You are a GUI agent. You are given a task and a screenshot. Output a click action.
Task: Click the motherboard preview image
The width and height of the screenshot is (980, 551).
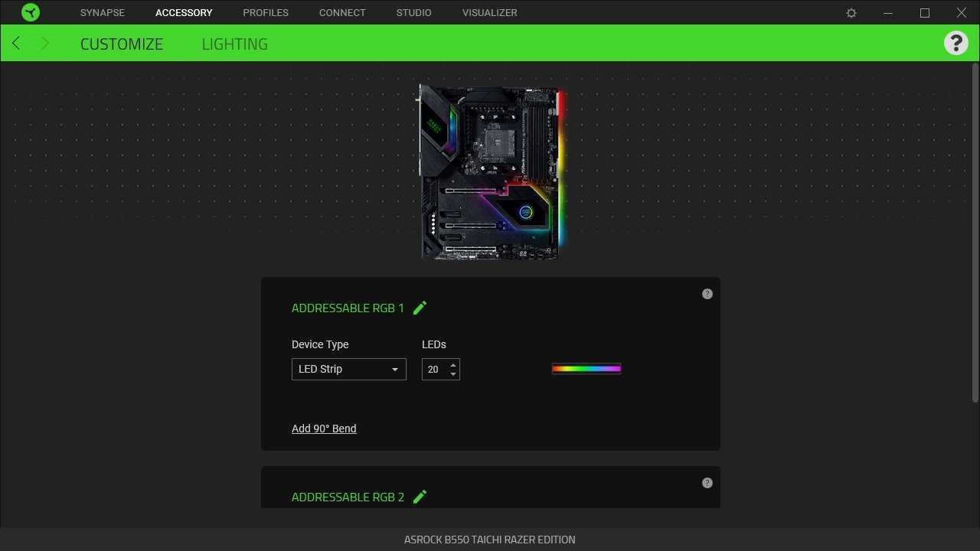490,172
